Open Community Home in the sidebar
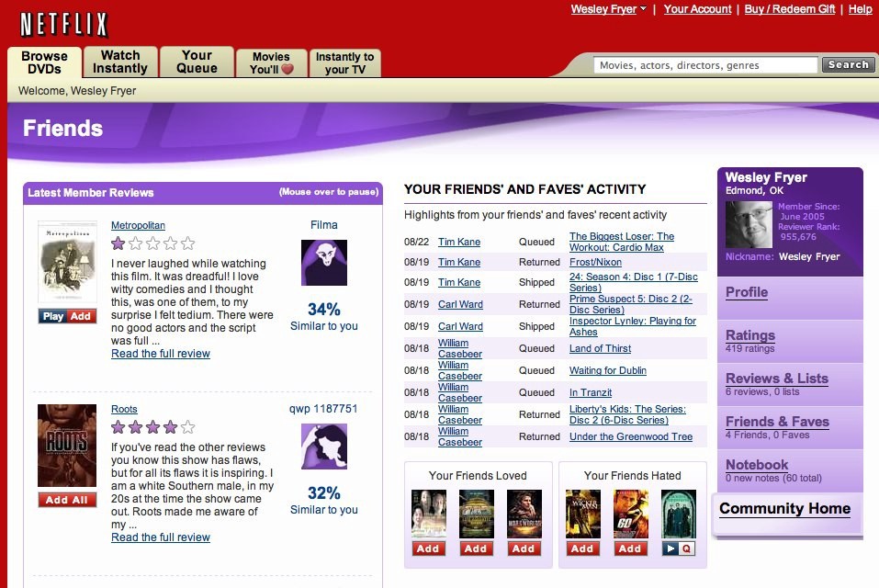This screenshot has width=879, height=588. click(784, 508)
